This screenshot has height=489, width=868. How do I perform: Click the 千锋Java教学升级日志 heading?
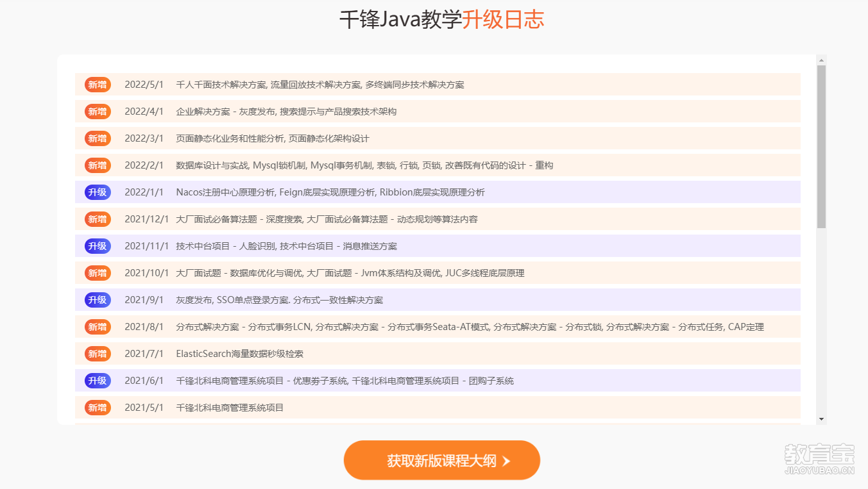(441, 20)
